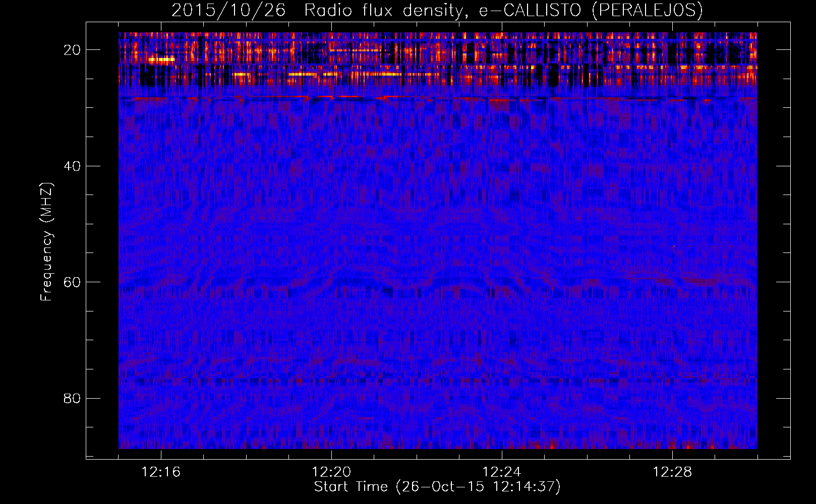Click the "Start Time (26-Oct-15 12:14:37)" axis title
Screen dimensions: 816x504
[x=437, y=487]
